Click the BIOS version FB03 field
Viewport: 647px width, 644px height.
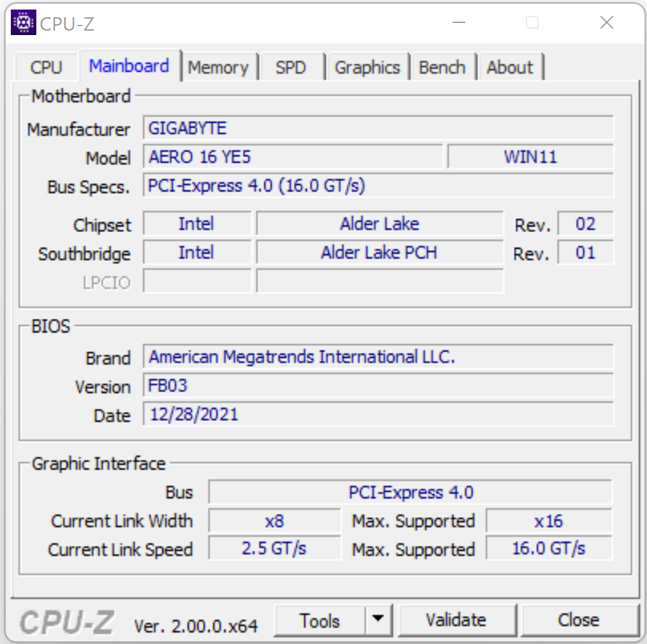pos(378,386)
